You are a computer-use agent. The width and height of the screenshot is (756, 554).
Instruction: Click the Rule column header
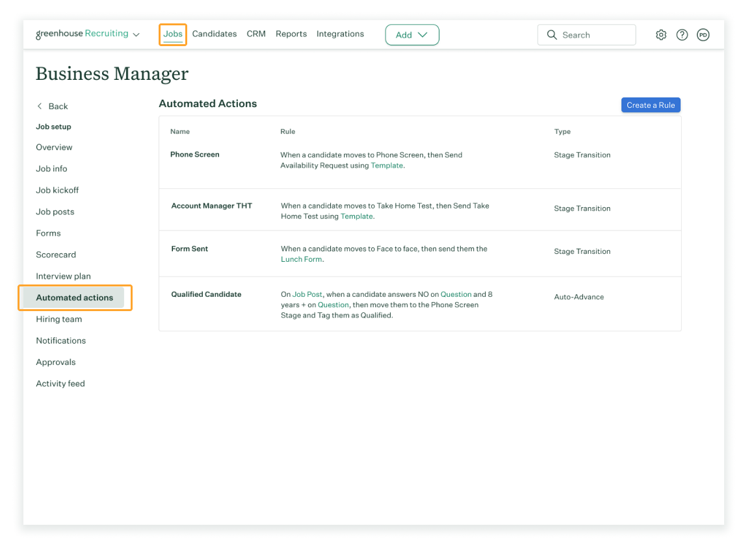tap(288, 131)
